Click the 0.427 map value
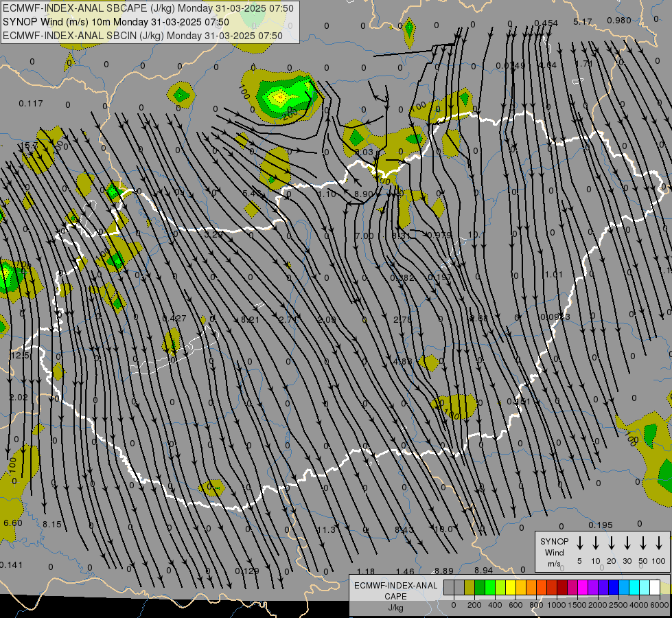 pyautogui.click(x=174, y=318)
